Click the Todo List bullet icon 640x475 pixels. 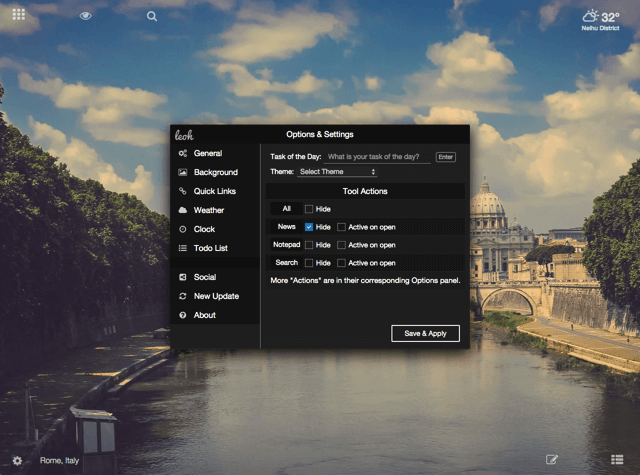[x=183, y=248]
